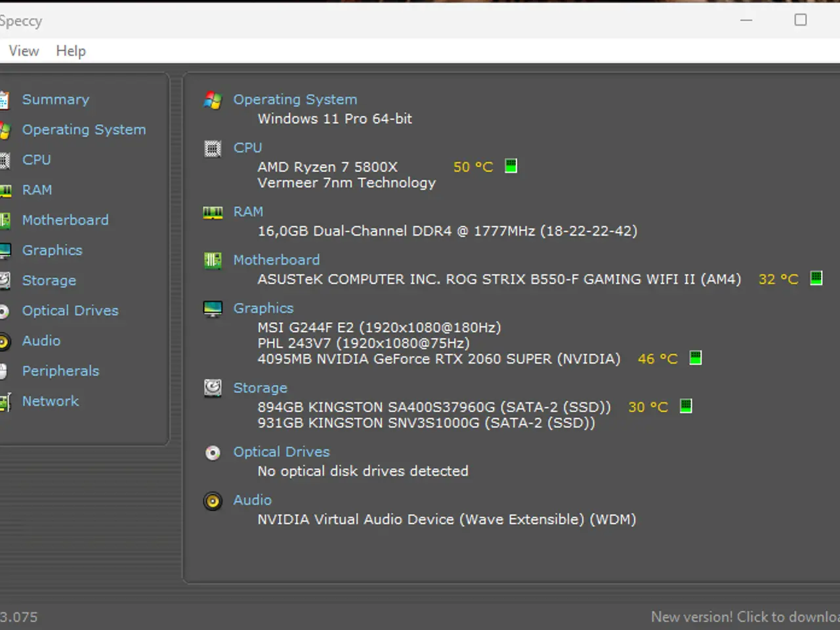This screenshot has width=840, height=630.
Task: Click the Vermeer 7nm Technology text
Action: [346, 183]
